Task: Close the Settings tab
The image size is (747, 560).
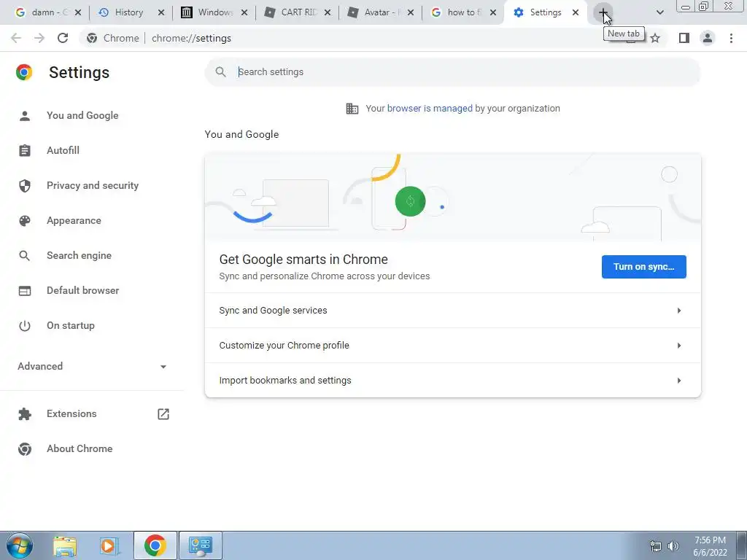Action: tap(576, 12)
